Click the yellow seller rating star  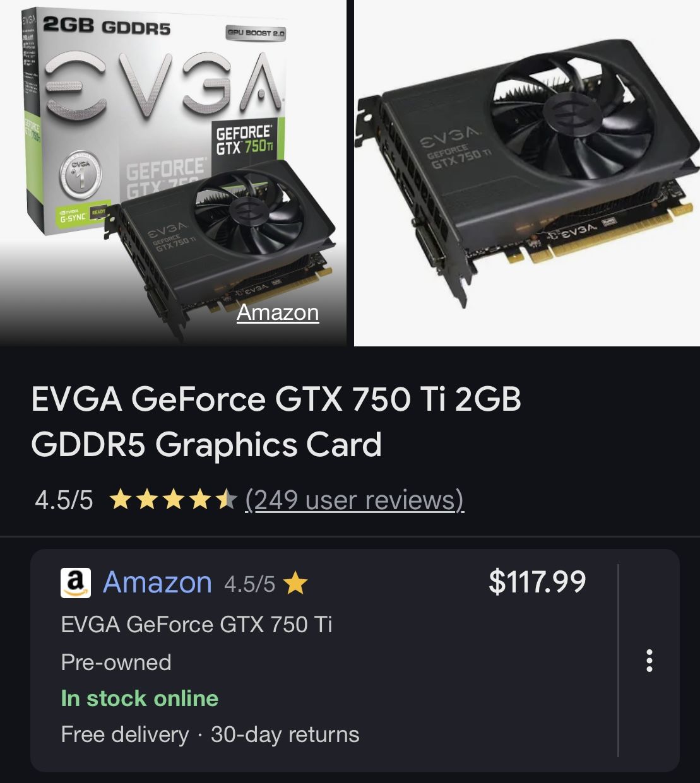coord(295,584)
